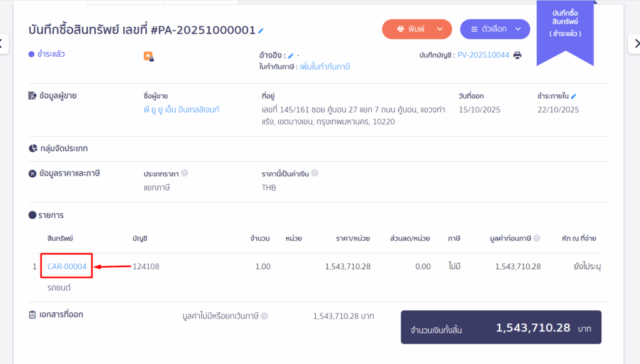640x364 pixels.
Task: Click help icon beside ราคานี้เป็นค่าเงิน
Action: pyautogui.click(x=314, y=173)
